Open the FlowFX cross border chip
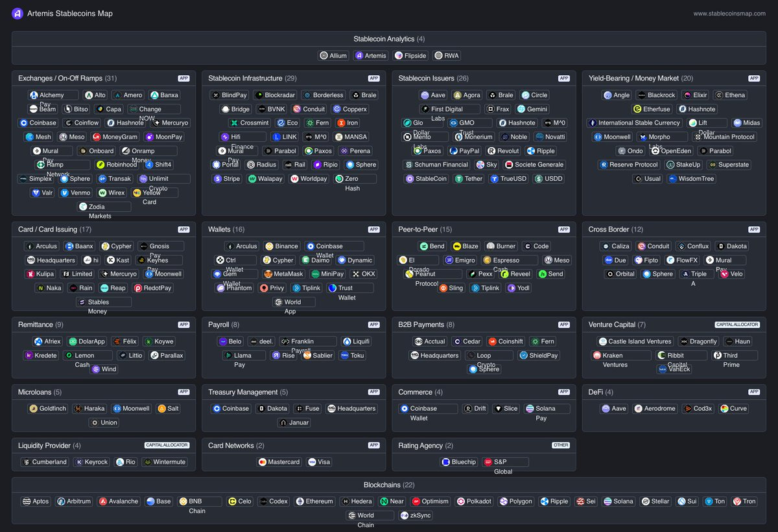Screen dimensions: 778x532 (683, 260)
